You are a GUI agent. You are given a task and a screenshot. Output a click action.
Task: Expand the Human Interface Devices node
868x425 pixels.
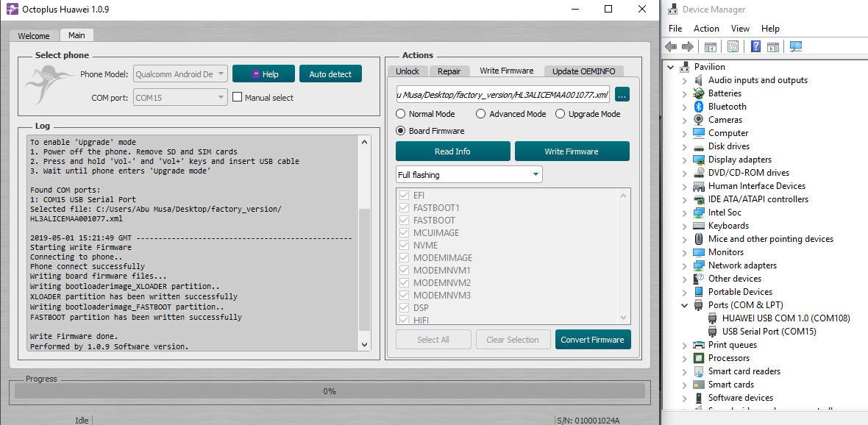[685, 186]
